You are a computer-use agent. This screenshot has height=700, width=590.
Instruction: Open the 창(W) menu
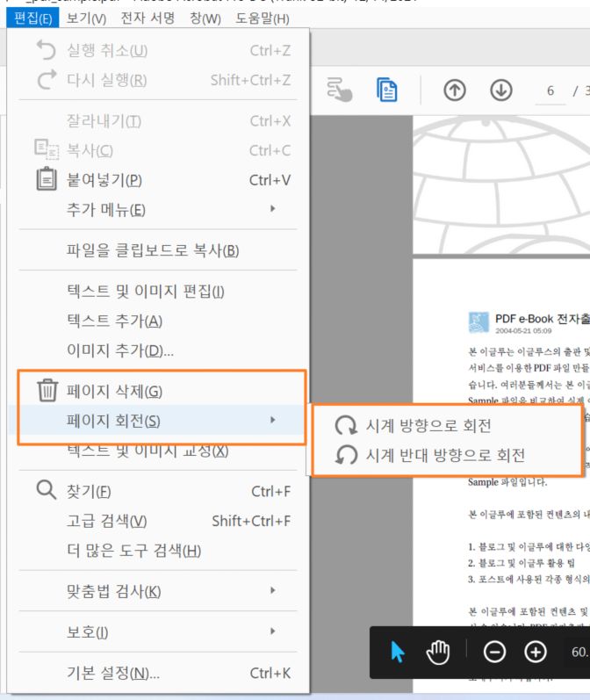205,18
